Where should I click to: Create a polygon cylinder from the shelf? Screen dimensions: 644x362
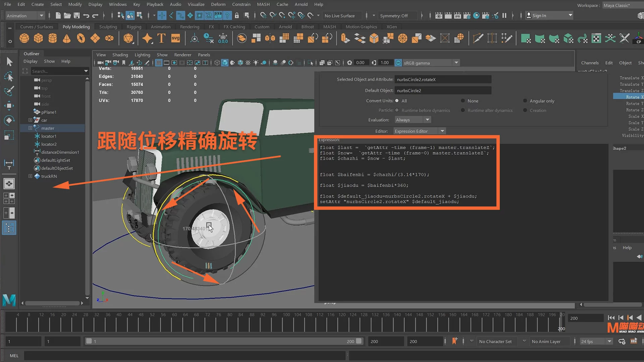coord(53,39)
